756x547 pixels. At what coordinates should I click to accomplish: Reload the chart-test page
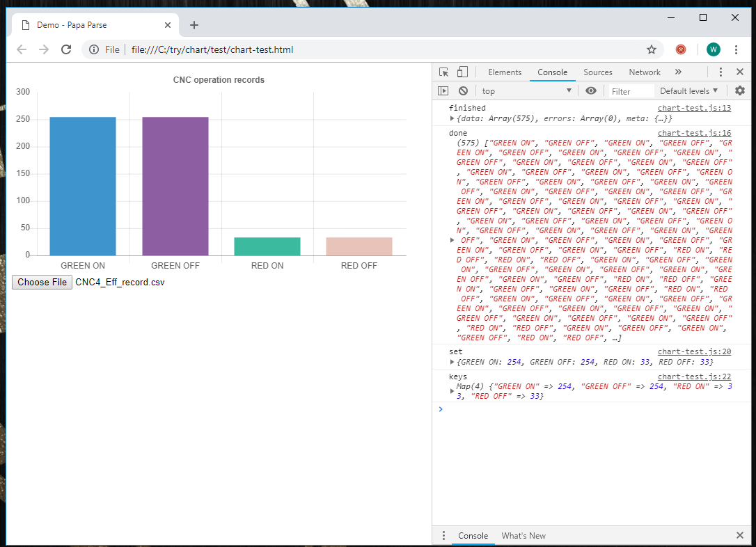[x=66, y=49]
